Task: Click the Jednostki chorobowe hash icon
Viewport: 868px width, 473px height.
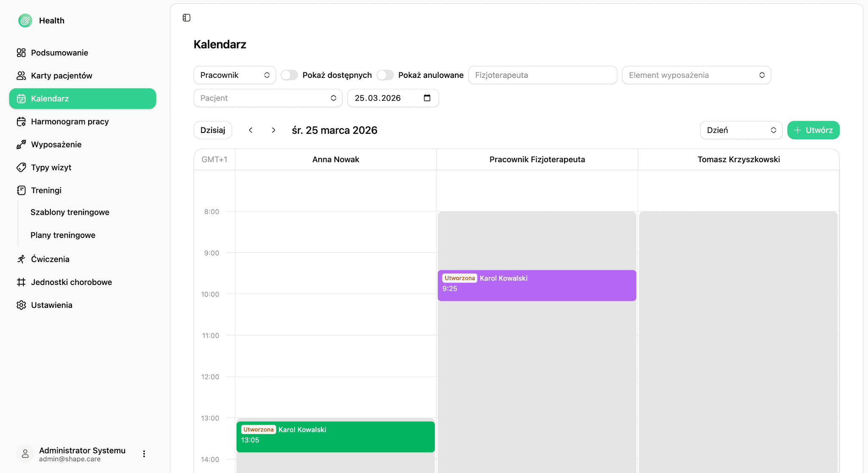Action: [21, 282]
